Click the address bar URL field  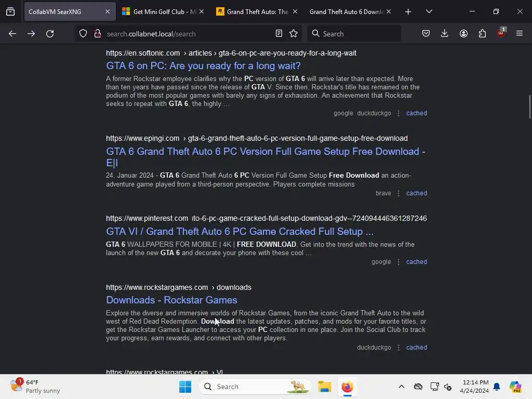click(x=188, y=34)
